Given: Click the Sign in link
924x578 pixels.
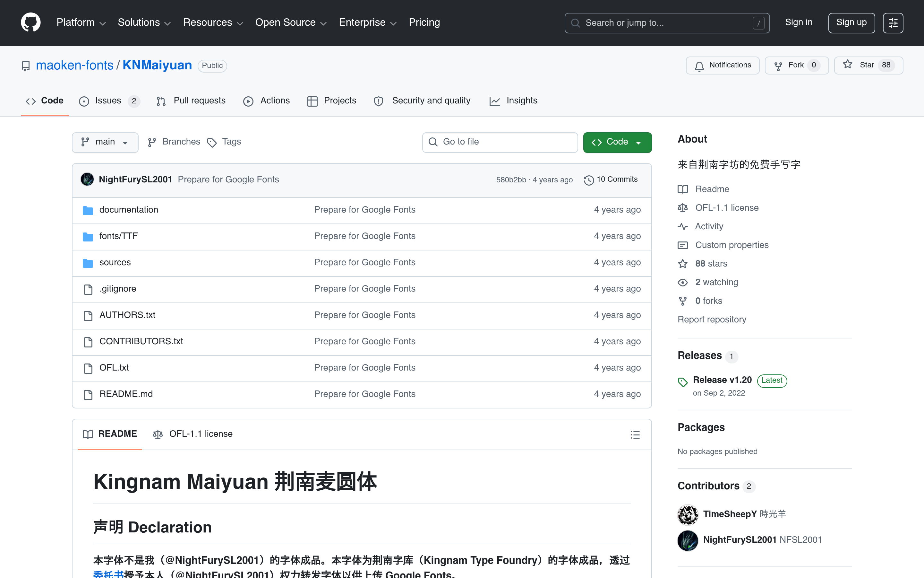Looking at the screenshot, I should tap(799, 22).
